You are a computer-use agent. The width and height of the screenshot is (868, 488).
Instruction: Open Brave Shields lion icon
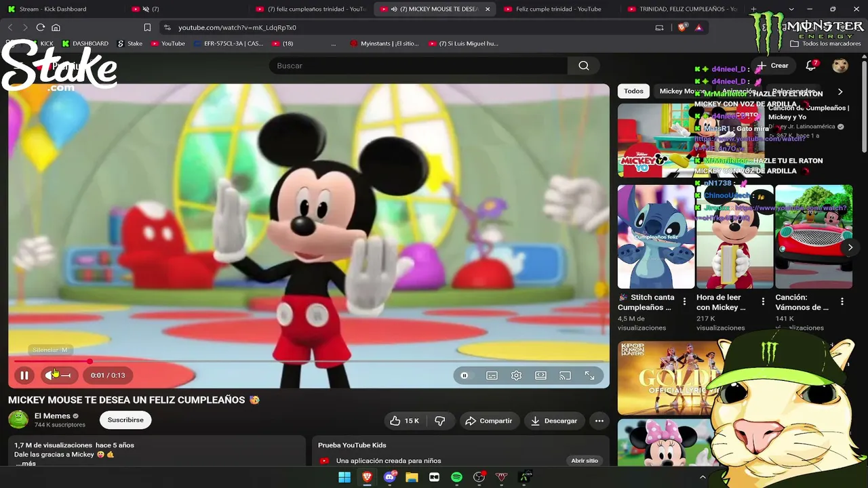[x=682, y=28]
